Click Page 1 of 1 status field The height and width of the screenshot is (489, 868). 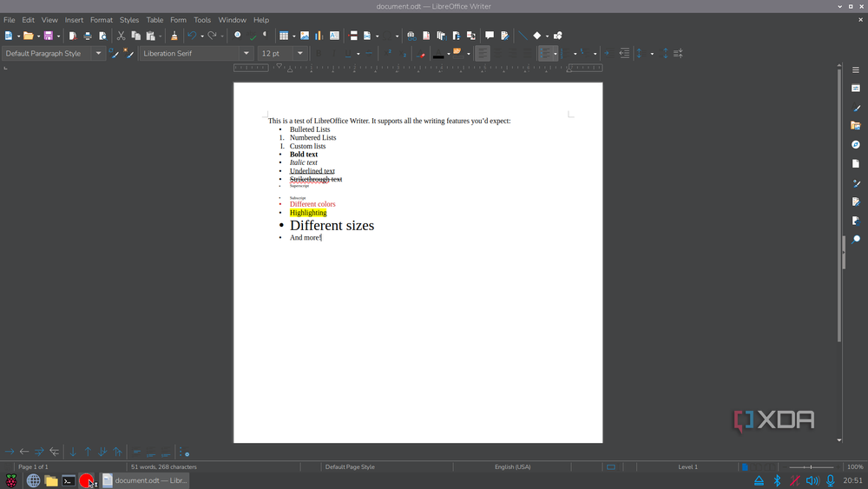click(x=33, y=466)
